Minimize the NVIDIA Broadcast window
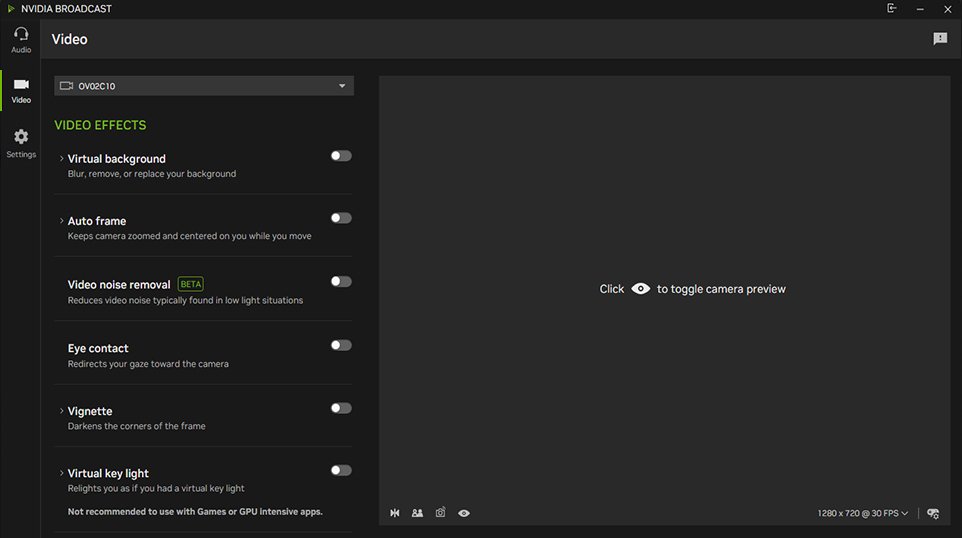 (920, 9)
